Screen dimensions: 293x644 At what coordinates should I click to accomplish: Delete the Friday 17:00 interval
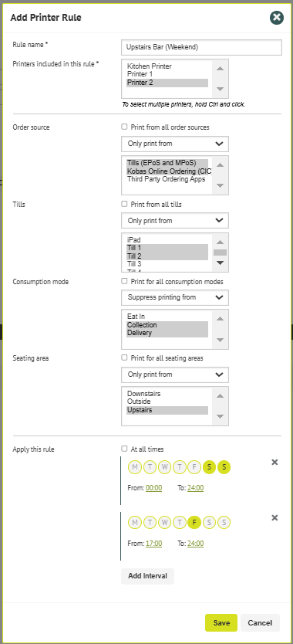tap(275, 517)
